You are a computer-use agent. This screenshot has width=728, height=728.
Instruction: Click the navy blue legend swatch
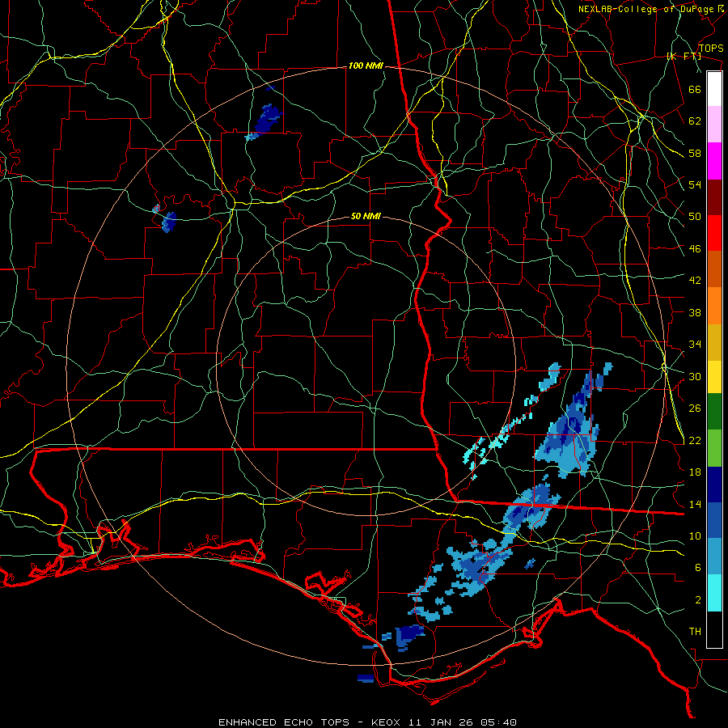point(714,485)
